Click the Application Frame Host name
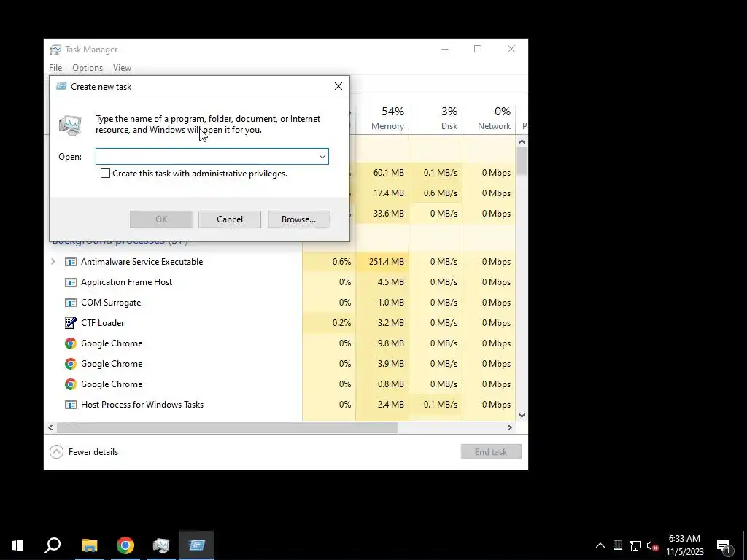The width and height of the screenshot is (747, 560). [126, 282]
